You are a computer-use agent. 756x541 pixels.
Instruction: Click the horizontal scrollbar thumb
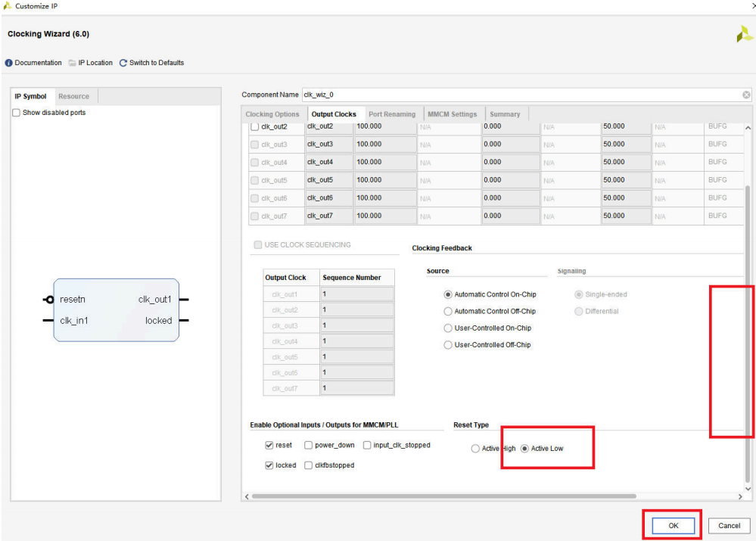pos(443,496)
